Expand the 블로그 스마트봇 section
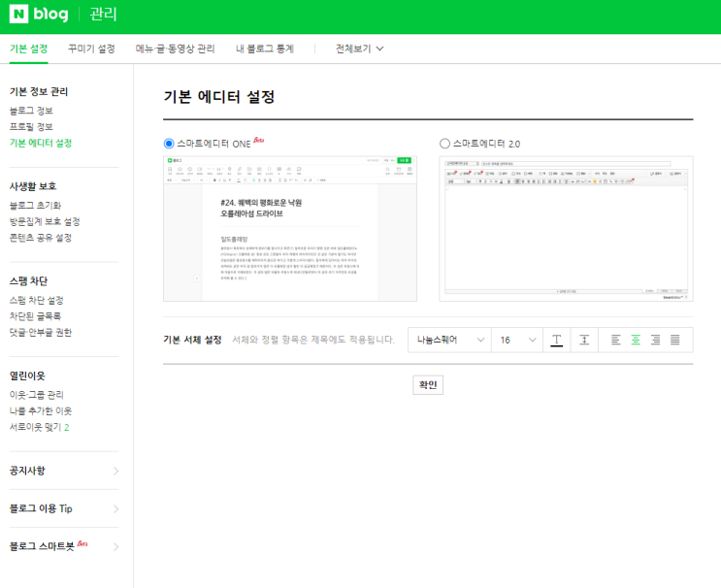This screenshot has width=721, height=588. coord(64,546)
